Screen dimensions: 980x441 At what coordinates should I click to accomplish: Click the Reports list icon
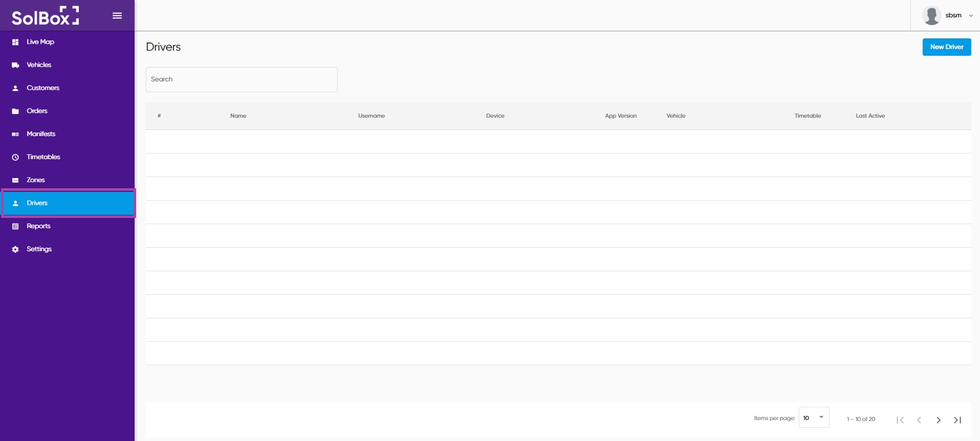[15, 226]
